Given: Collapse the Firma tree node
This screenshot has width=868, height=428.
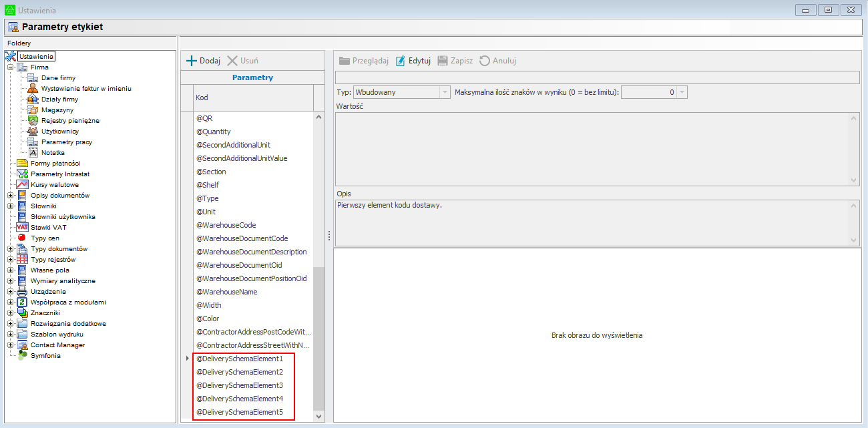Looking at the screenshot, I should click(11, 67).
